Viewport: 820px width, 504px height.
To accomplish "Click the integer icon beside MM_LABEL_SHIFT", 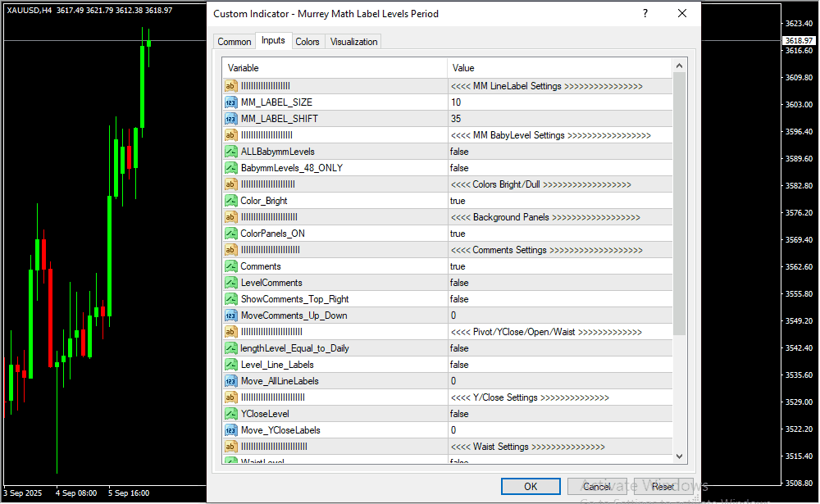I will point(230,119).
